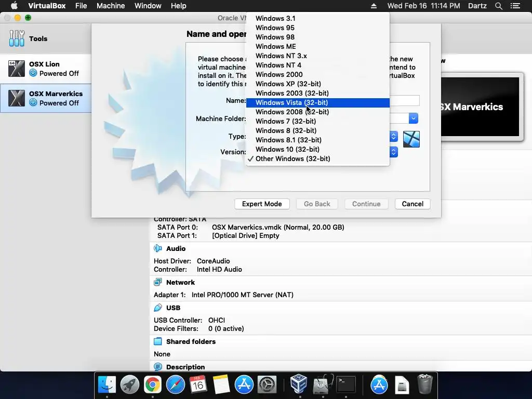
Task: Open Terminal from the Dock
Action: pyautogui.click(x=345, y=385)
